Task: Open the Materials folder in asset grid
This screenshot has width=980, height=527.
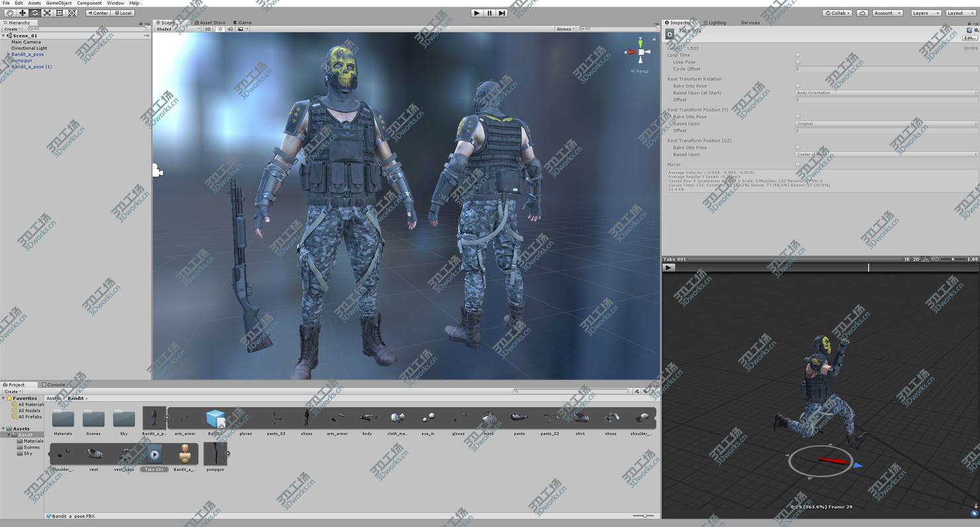Action: 63,422
